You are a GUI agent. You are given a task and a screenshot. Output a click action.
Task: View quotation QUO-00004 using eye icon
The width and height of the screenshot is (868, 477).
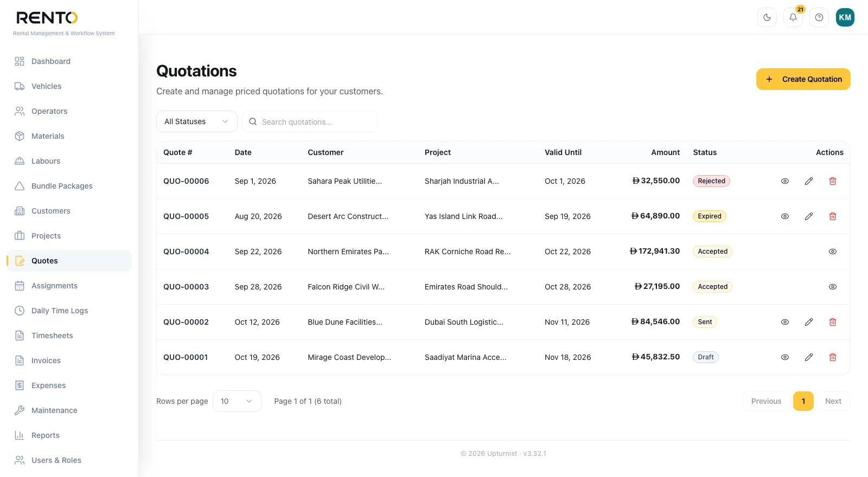(x=833, y=252)
